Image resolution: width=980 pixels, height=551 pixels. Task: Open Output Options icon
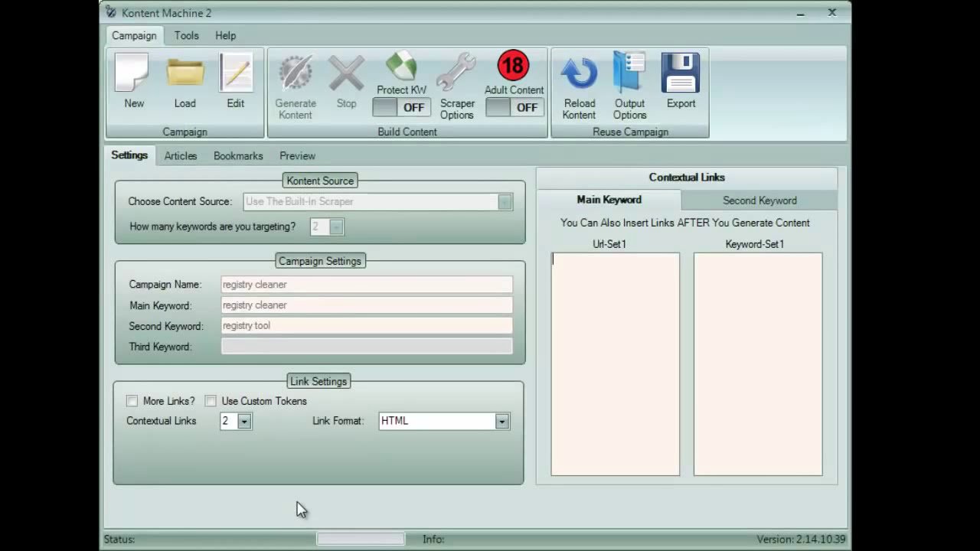click(629, 73)
